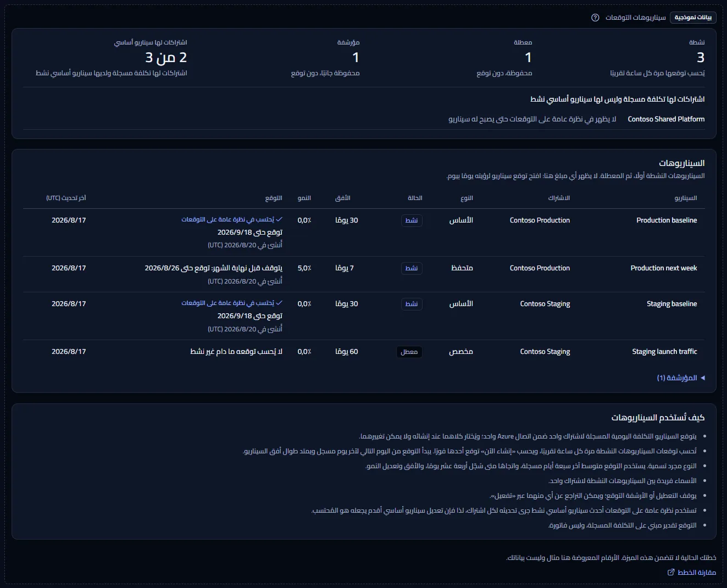Click the "متحفظ" type for Production next week

[x=462, y=268]
